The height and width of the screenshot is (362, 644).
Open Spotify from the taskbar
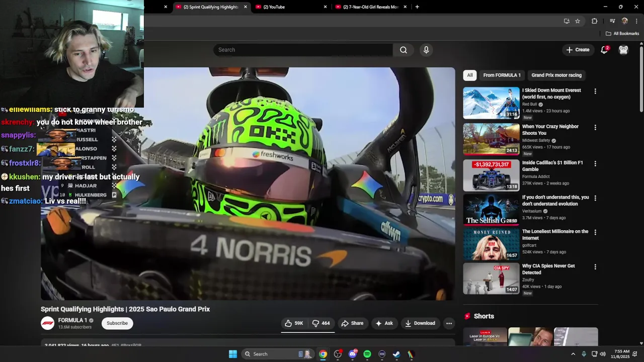pyautogui.click(x=367, y=354)
